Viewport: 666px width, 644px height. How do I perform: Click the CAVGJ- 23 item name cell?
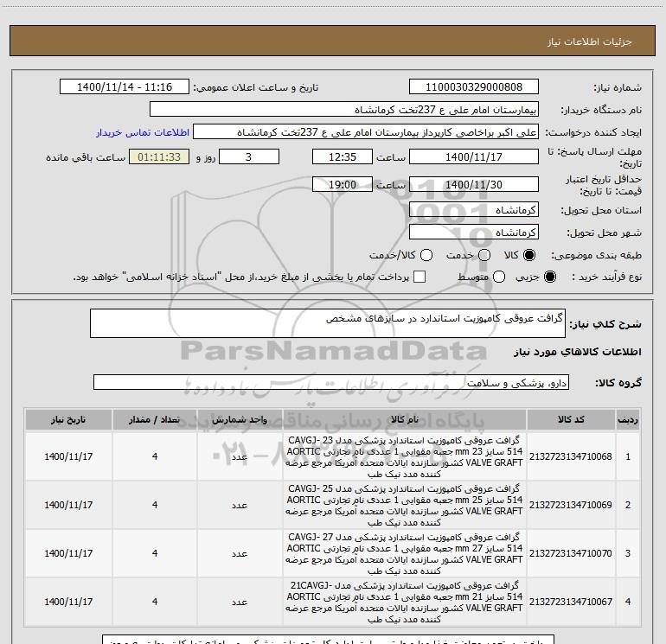point(404,456)
